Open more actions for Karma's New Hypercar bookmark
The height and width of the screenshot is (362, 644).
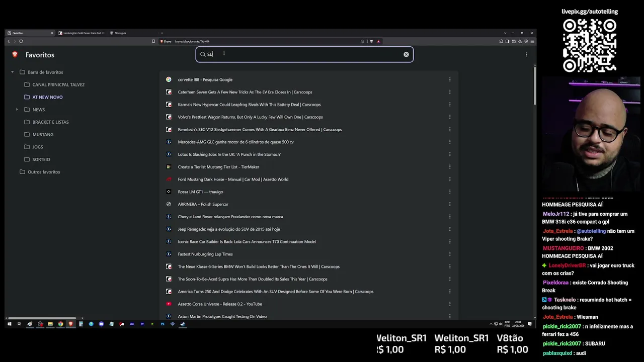tap(450, 105)
